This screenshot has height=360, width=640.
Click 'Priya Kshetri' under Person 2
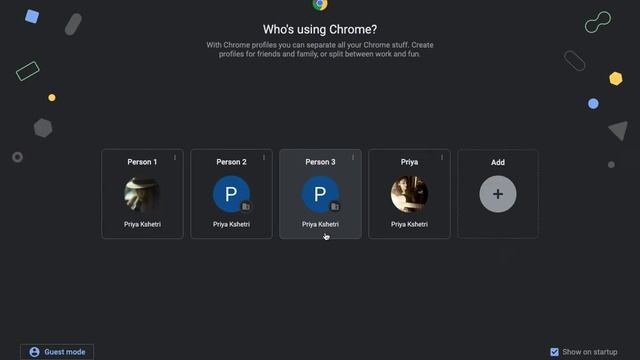(x=231, y=224)
